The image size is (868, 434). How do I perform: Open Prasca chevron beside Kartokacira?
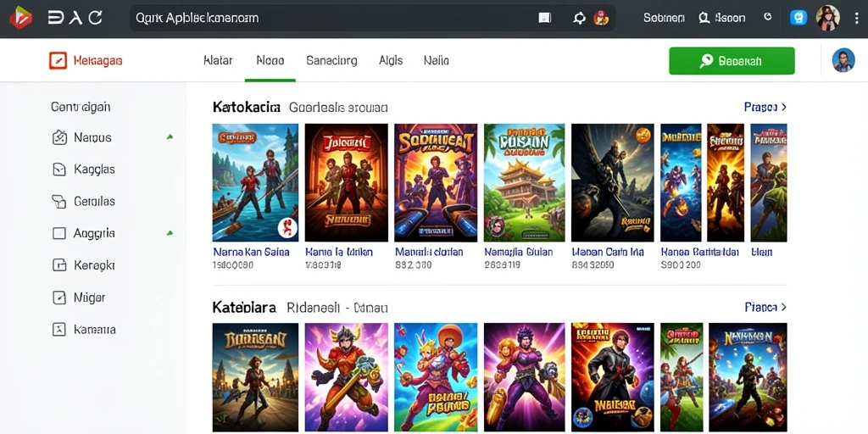[784, 107]
